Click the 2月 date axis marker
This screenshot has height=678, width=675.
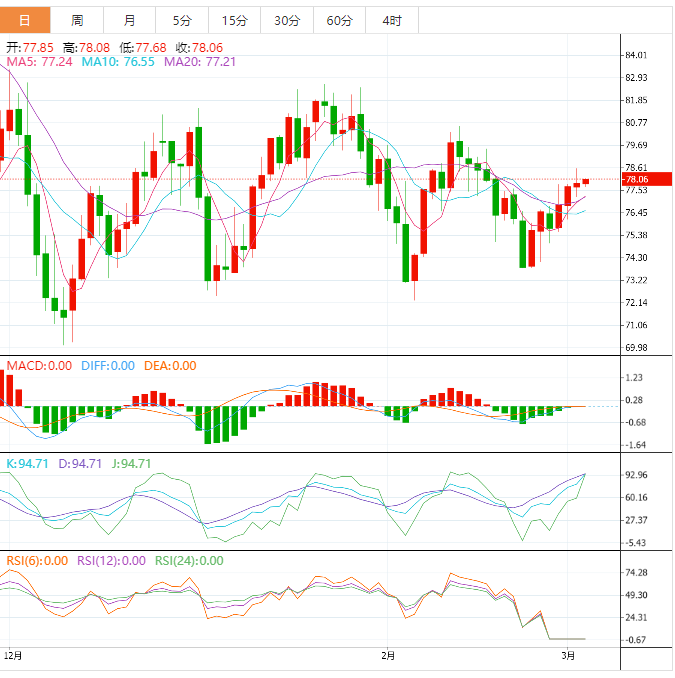388,657
